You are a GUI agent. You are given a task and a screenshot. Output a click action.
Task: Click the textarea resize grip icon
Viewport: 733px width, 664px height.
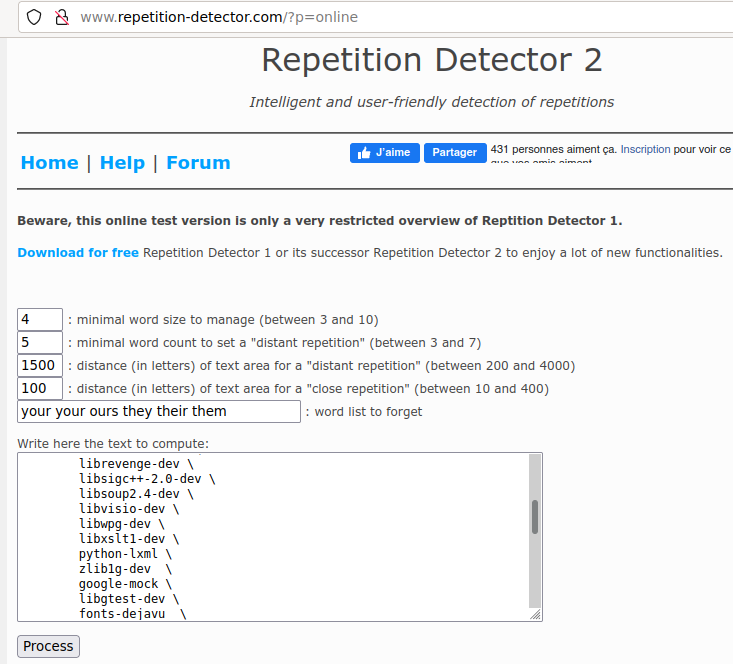point(535,614)
